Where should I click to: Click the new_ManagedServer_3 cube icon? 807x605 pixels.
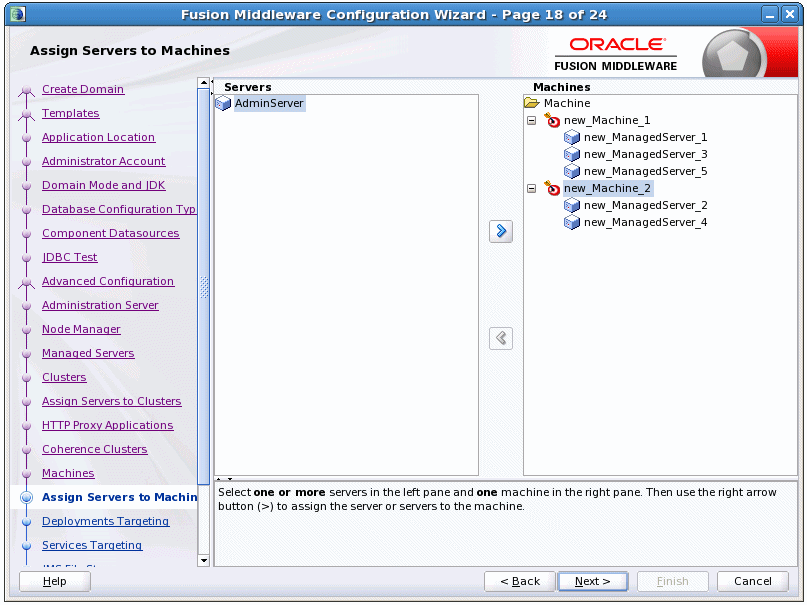tap(572, 154)
